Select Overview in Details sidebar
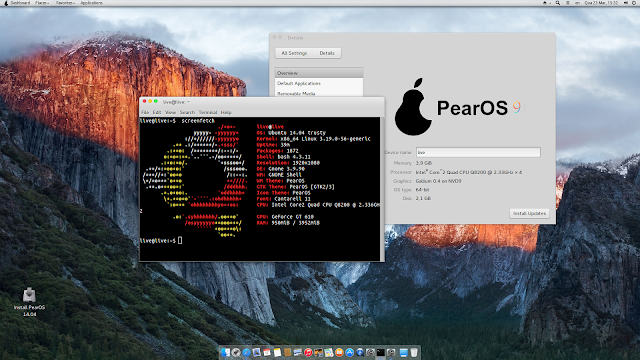 coord(319,73)
